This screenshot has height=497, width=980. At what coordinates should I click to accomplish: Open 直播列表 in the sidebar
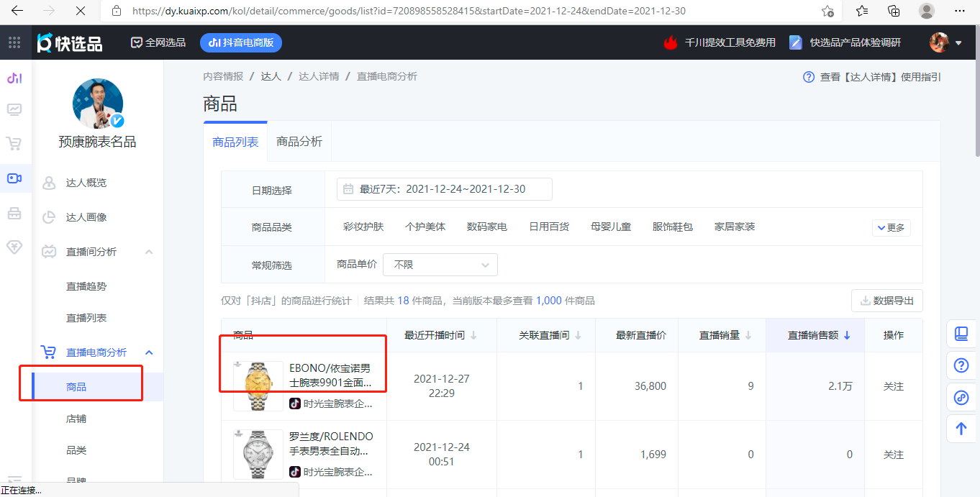tap(86, 318)
